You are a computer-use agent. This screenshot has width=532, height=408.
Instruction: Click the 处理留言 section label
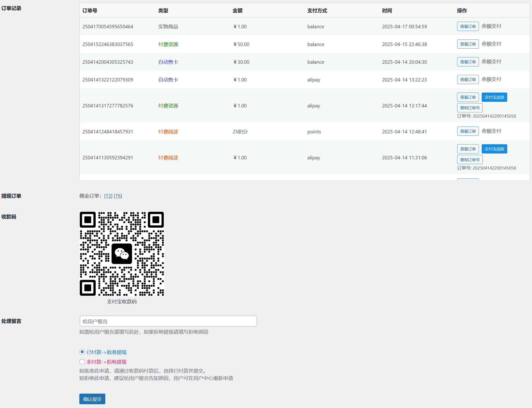click(x=11, y=321)
